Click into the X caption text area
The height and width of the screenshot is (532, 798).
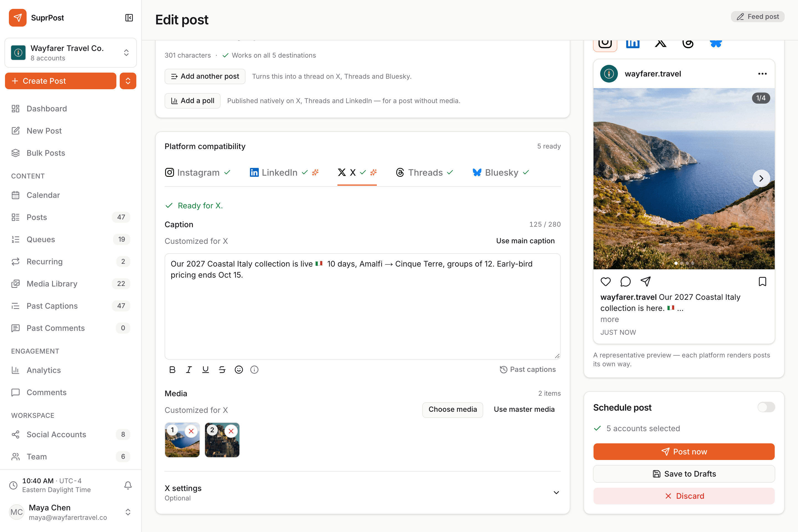point(362,306)
